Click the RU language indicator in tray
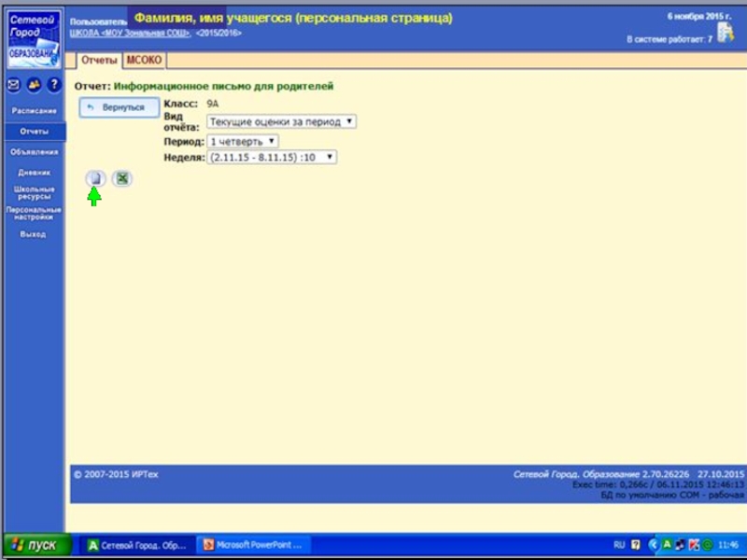The image size is (747, 560). 619,545
